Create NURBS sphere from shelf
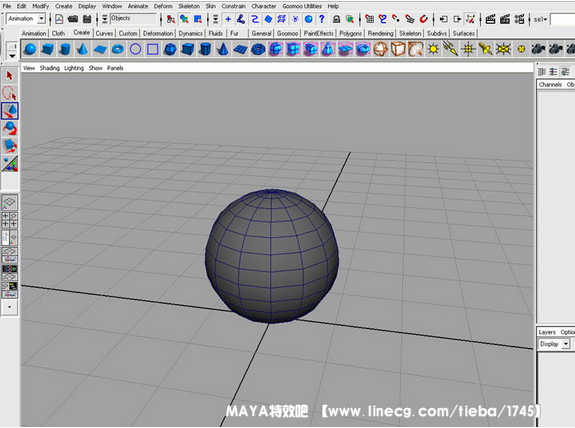The height and width of the screenshot is (428, 575). pyautogui.click(x=30, y=49)
